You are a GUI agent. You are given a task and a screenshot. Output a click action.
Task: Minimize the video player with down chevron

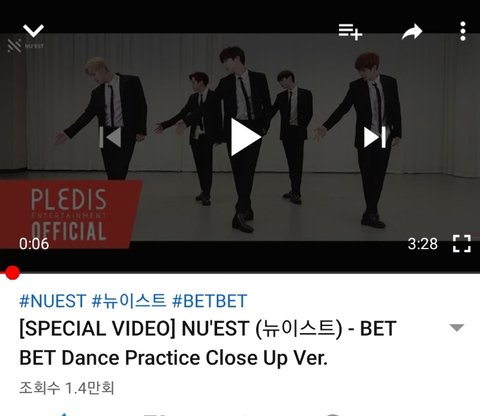click(x=33, y=31)
